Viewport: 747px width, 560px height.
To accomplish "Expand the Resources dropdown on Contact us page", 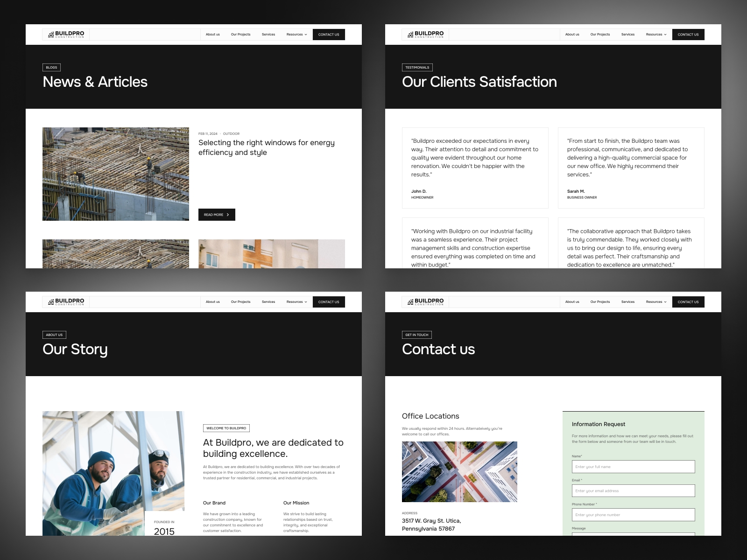I will click(655, 301).
